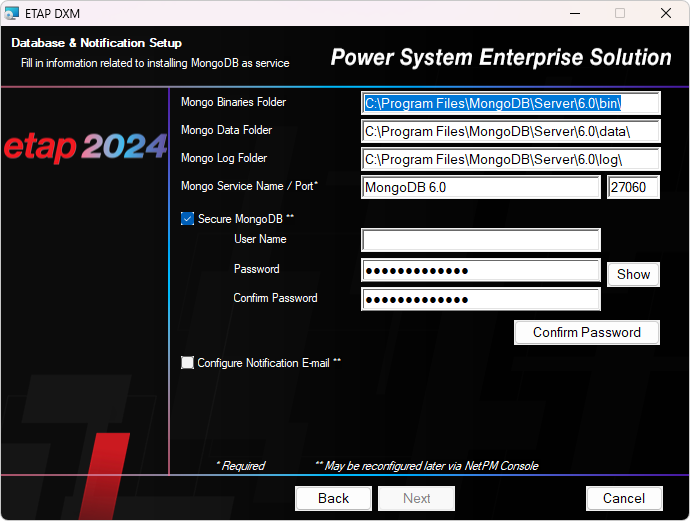Enable Configure Notification E-mail checkbox
The image size is (690, 521).
coord(187,363)
